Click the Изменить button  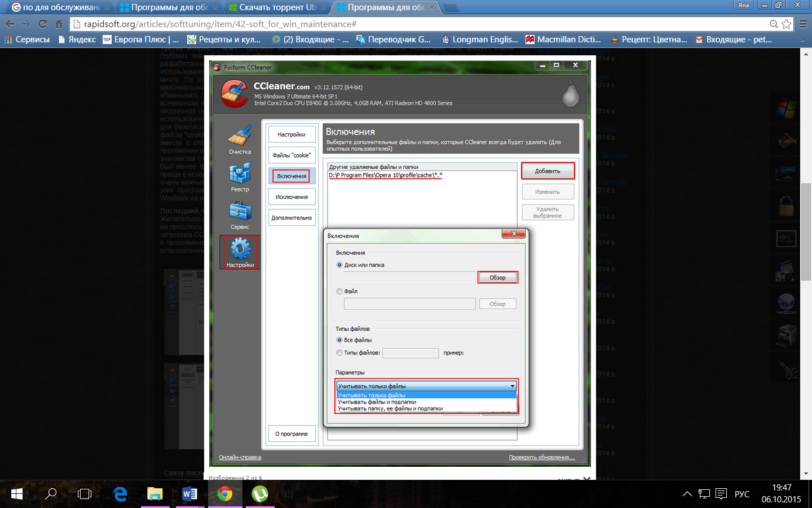pos(548,192)
